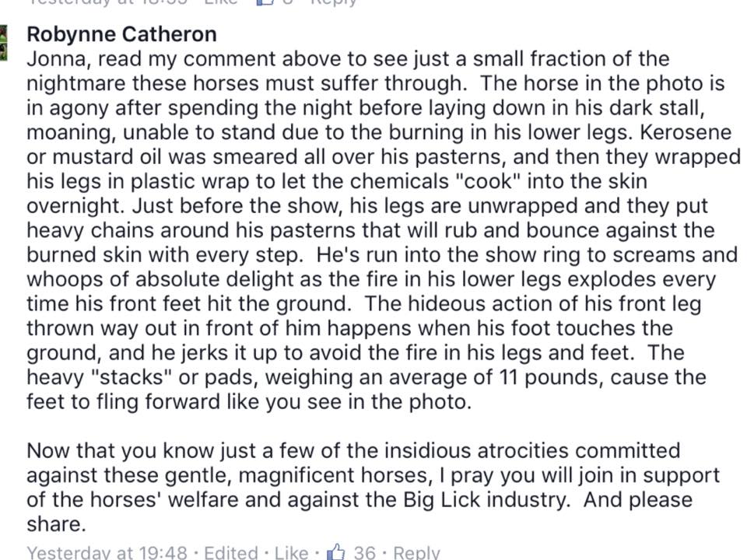This screenshot has width=747, height=560.
Task: Like Robynne Catheron's comment via Like link
Action: (291, 552)
